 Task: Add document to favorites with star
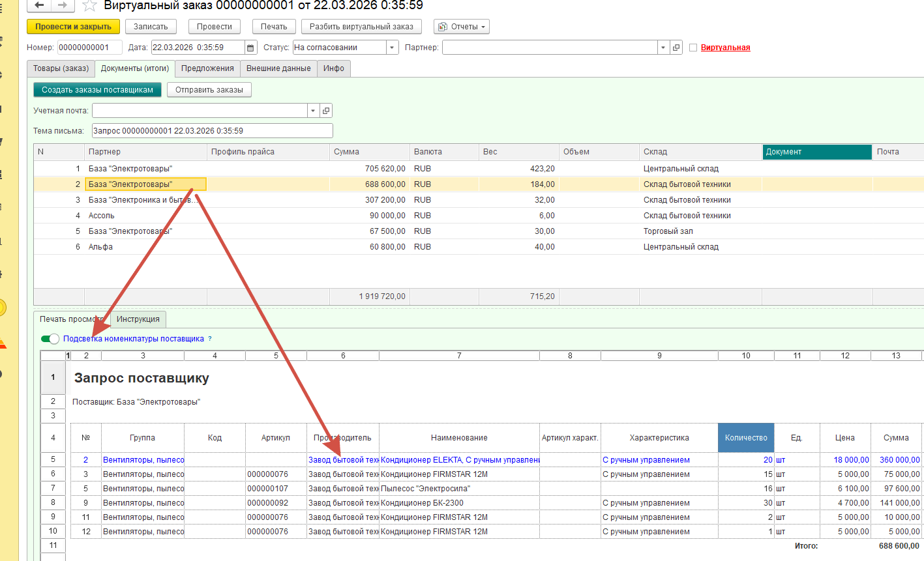(x=89, y=6)
